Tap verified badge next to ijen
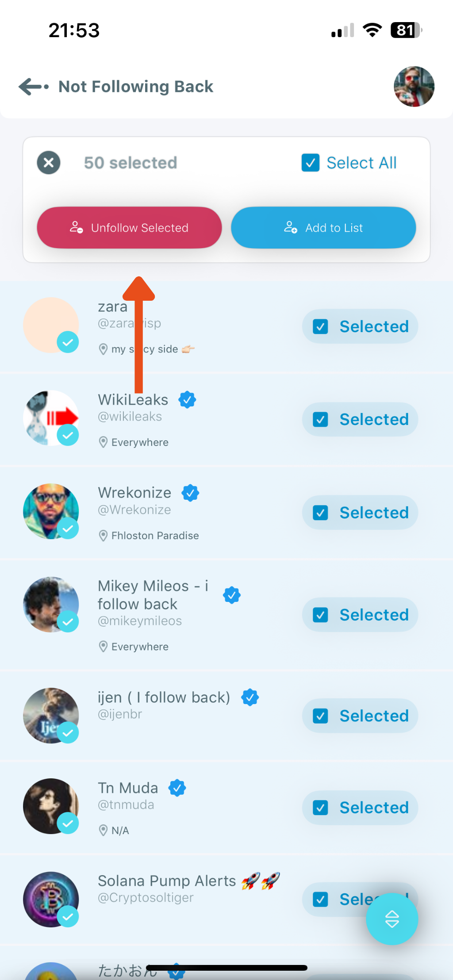Image resolution: width=453 pixels, height=980 pixels. point(250,697)
